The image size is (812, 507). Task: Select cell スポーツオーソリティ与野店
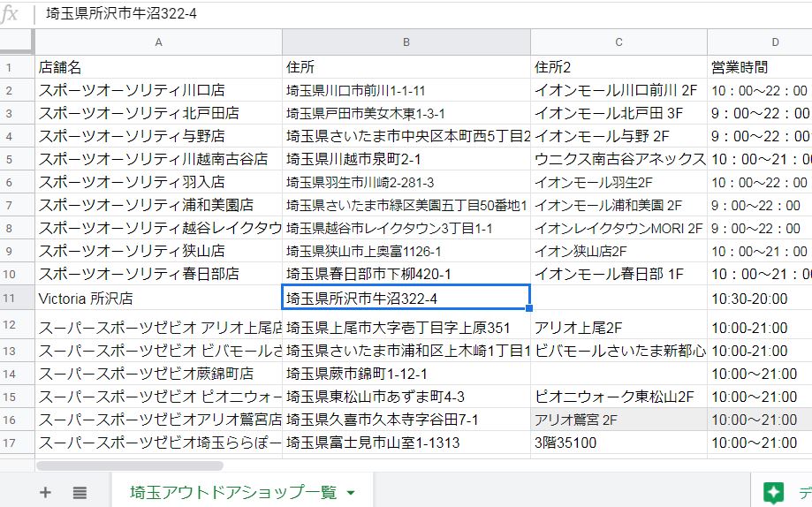(158, 136)
